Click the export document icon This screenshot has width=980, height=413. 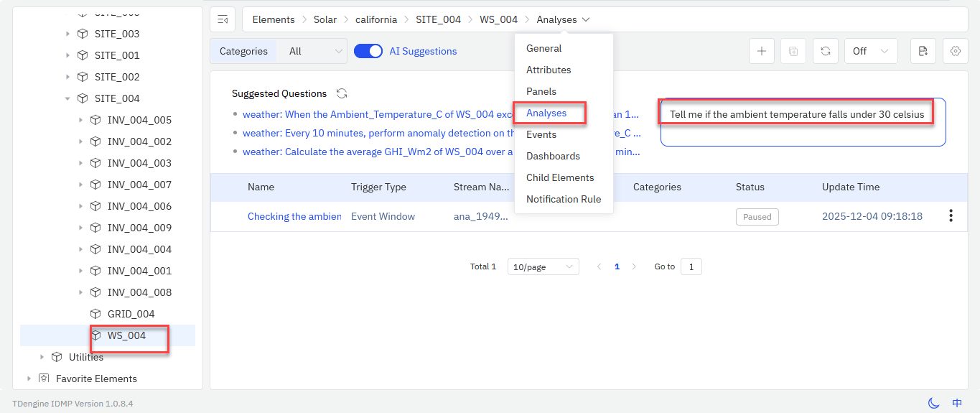click(x=923, y=51)
